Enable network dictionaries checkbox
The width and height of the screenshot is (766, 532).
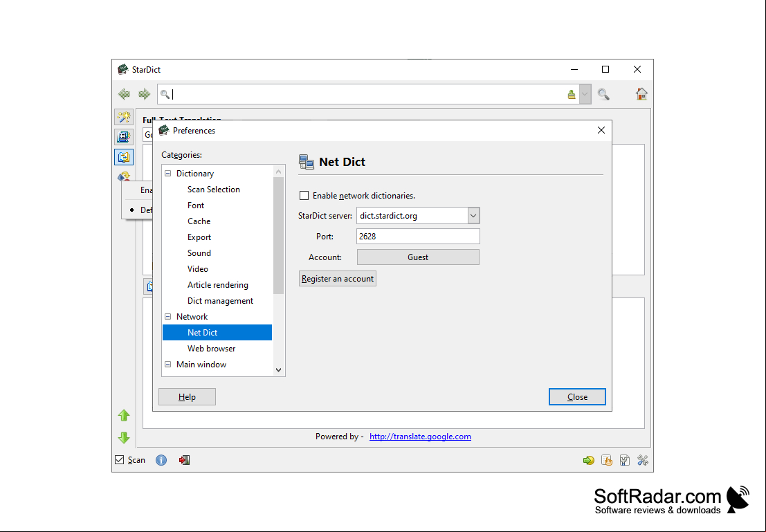[x=304, y=195]
